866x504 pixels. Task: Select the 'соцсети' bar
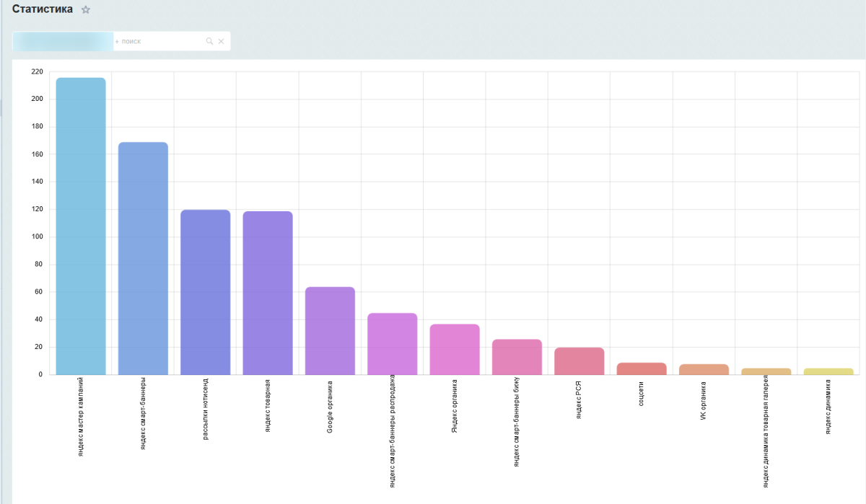click(x=642, y=368)
